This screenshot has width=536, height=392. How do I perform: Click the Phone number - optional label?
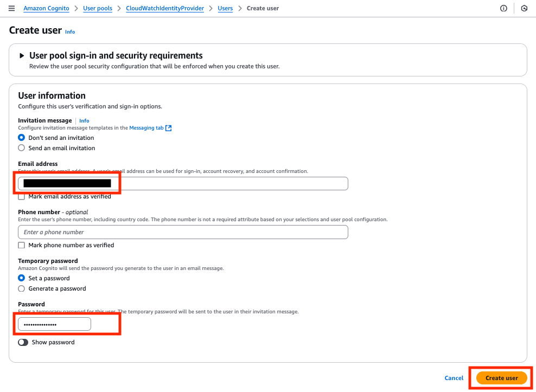53,212
